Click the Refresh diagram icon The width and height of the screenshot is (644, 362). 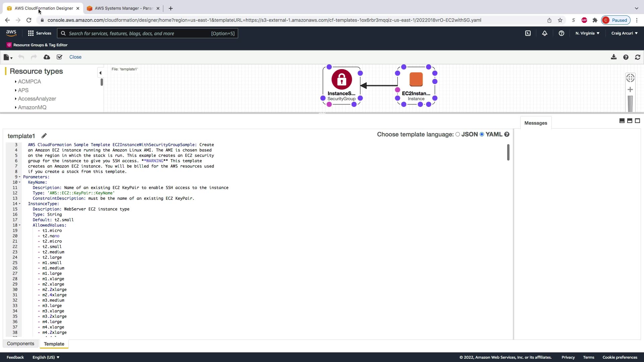coord(638,57)
